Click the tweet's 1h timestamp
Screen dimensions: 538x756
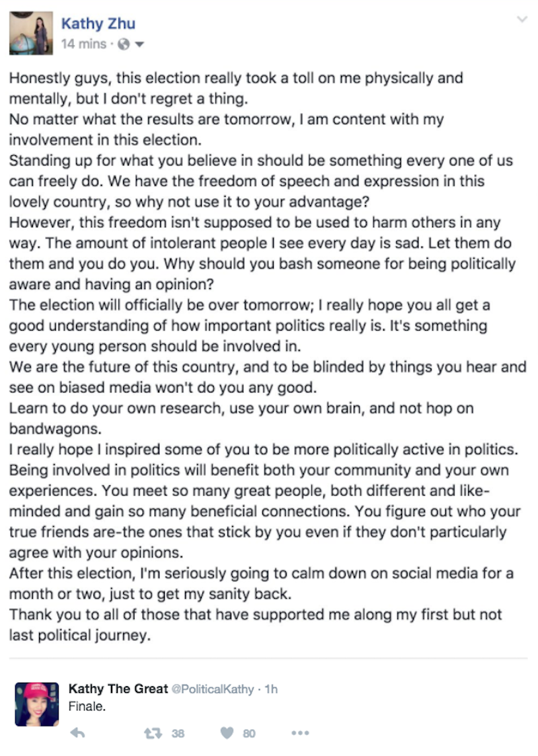pos(271,689)
